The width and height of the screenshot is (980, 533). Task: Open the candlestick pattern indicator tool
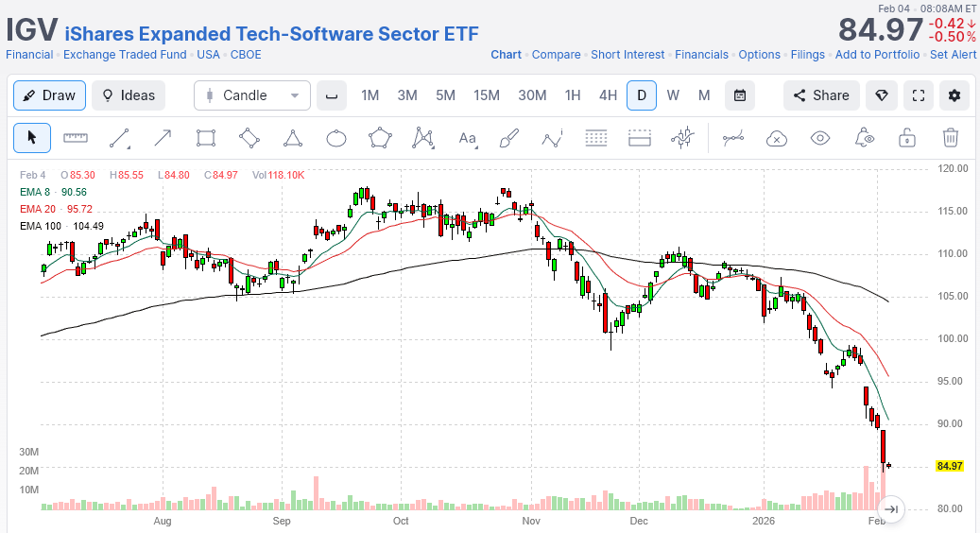682,138
